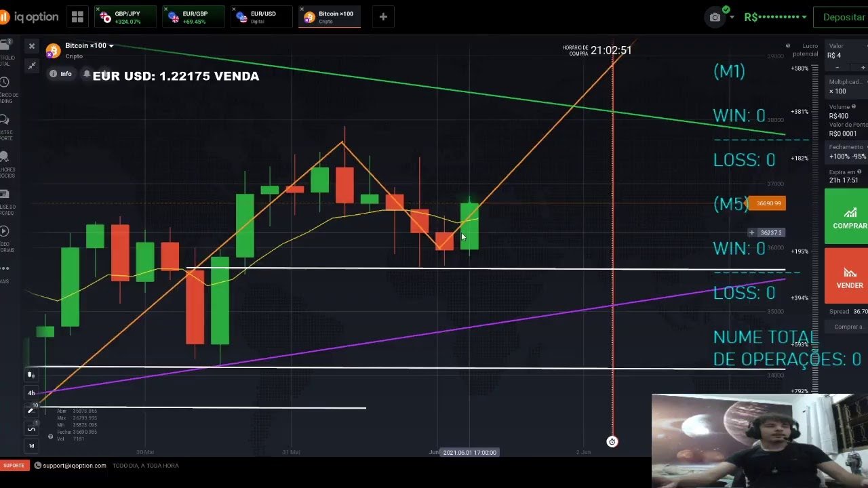Click the orange 36690.99 price label
This screenshot has width=868, height=488.
coord(767,203)
